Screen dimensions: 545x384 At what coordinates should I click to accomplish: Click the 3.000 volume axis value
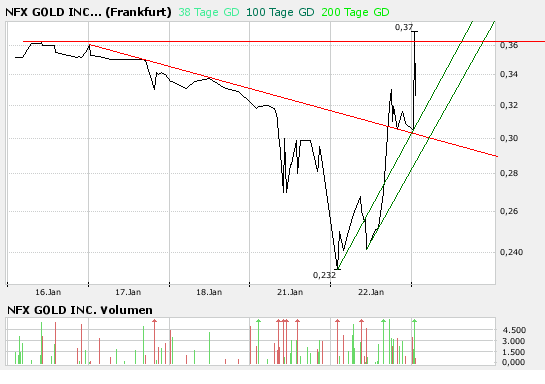(x=513, y=341)
